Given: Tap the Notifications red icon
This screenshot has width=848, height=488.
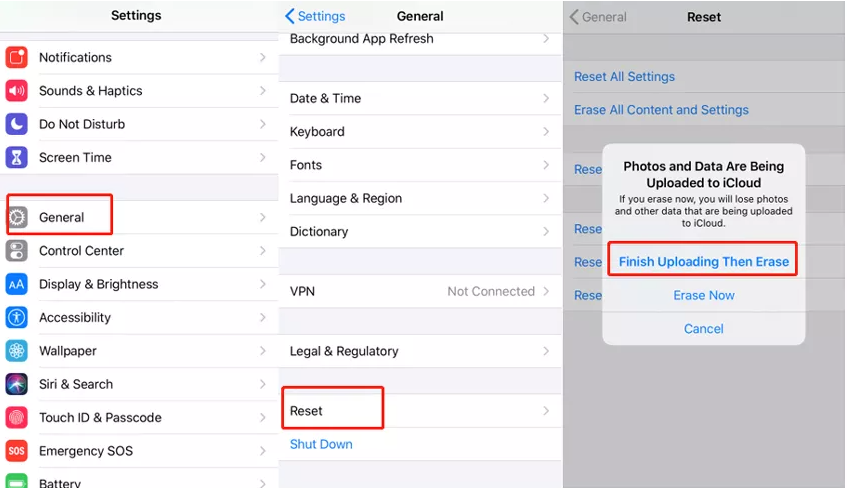Looking at the screenshot, I should 16,57.
